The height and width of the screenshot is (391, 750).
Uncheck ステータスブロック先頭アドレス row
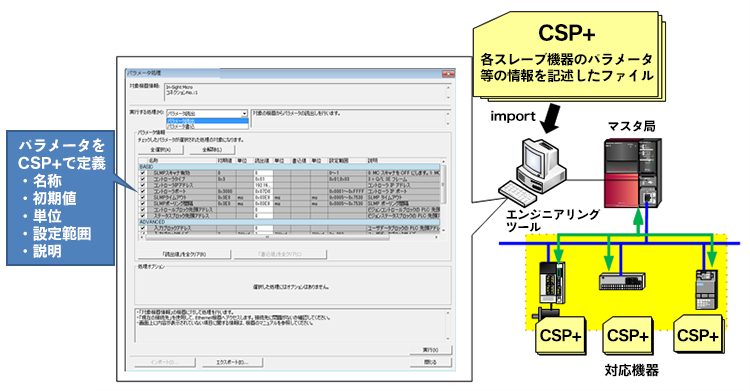coord(143,216)
